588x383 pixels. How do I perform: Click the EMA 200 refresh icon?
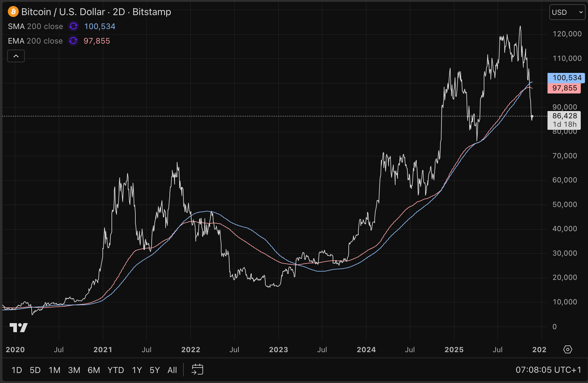pyautogui.click(x=73, y=41)
